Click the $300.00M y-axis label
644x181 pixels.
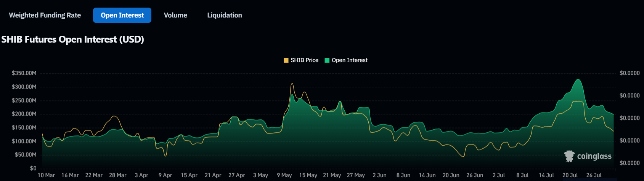pyautogui.click(x=24, y=87)
